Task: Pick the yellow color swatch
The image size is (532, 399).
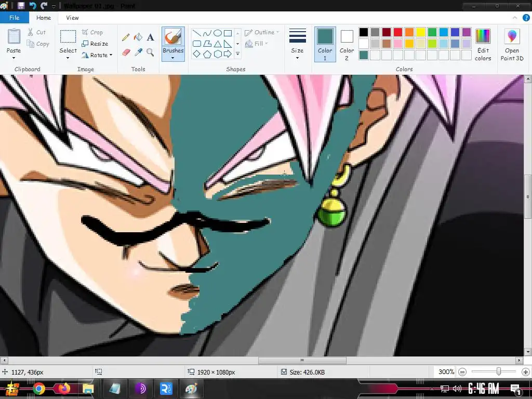Action: point(421,32)
